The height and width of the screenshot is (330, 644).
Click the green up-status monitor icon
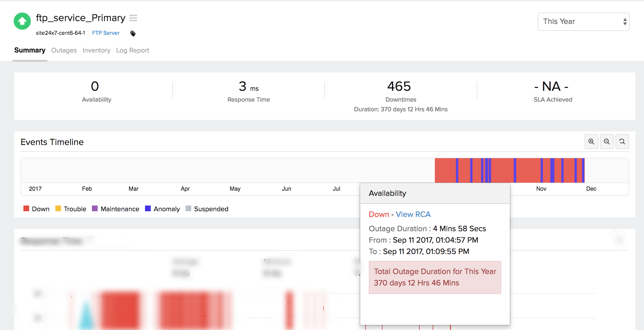pyautogui.click(x=22, y=21)
